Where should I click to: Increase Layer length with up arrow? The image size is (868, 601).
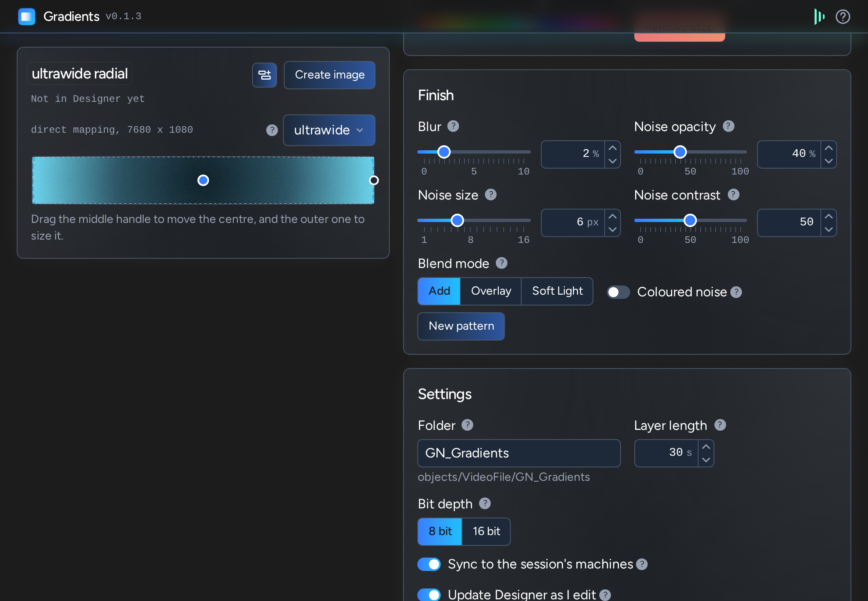click(706, 447)
